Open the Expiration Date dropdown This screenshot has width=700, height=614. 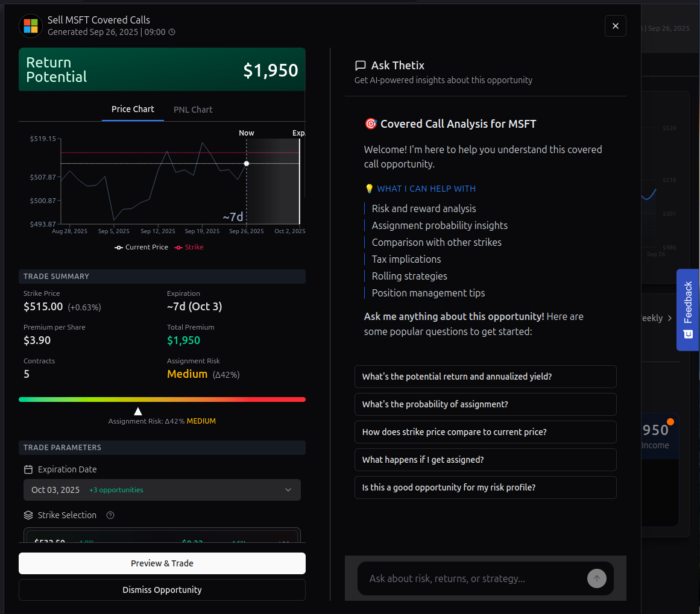[162, 490]
